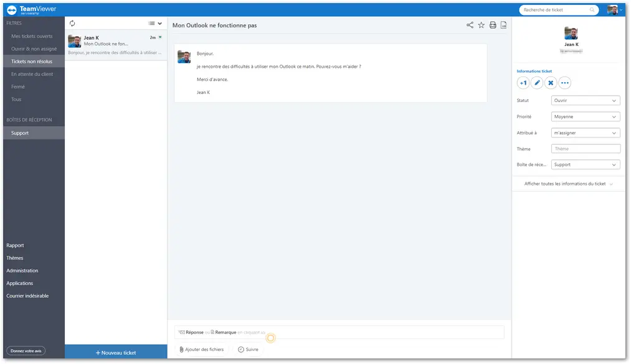Click the Nouveau ticket button

(x=116, y=352)
